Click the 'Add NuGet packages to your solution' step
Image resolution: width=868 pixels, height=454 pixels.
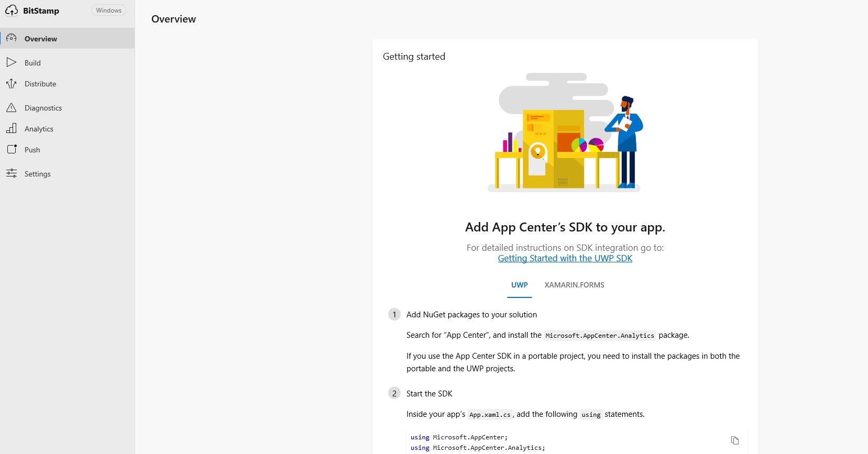[471, 315]
